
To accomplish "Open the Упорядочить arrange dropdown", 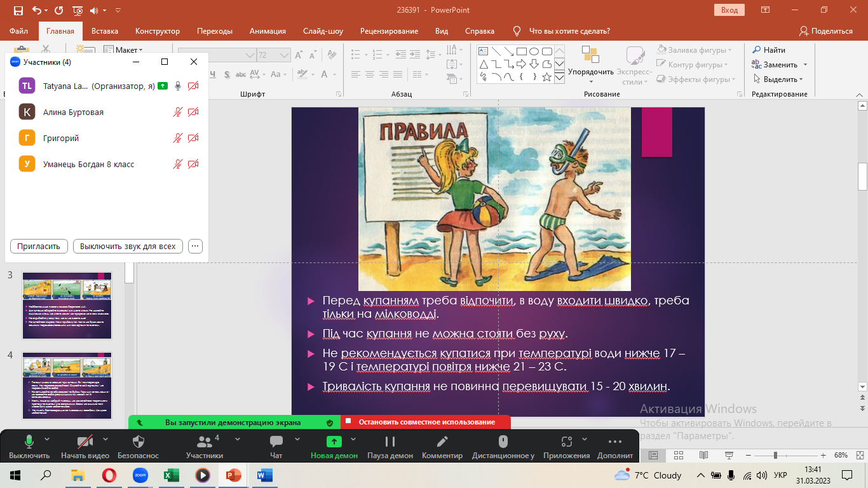I will 591,65.
